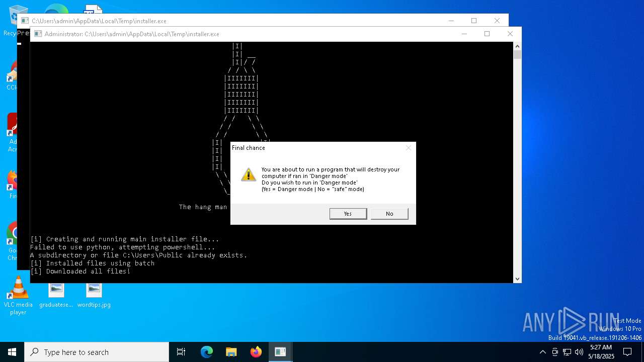Viewport: 644px width, 362px height.
Task: Click the warning triangle icon in dialog
Action: tap(249, 174)
